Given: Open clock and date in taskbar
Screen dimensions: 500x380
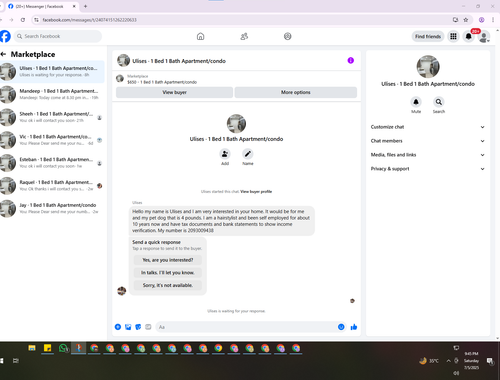Looking at the screenshot, I should tap(471, 361).
